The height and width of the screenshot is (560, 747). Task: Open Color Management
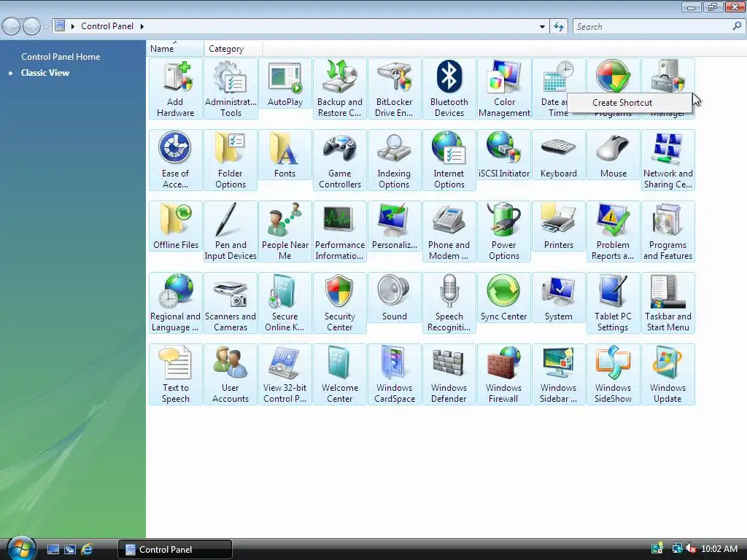(504, 88)
